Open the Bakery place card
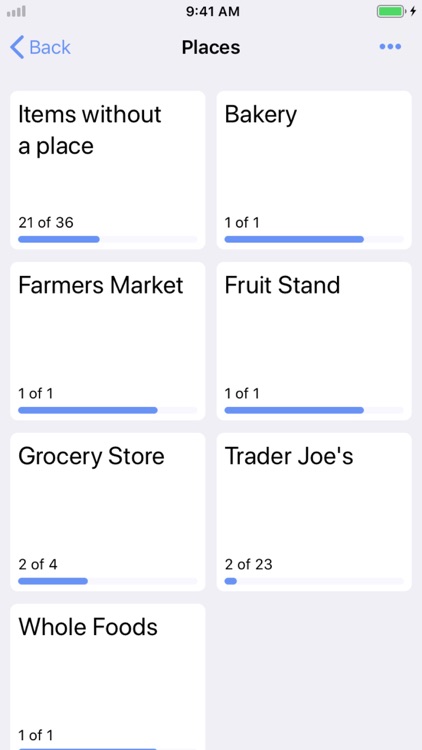Image resolution: width=422 pixels, height=750 pixels. (314, 170)
